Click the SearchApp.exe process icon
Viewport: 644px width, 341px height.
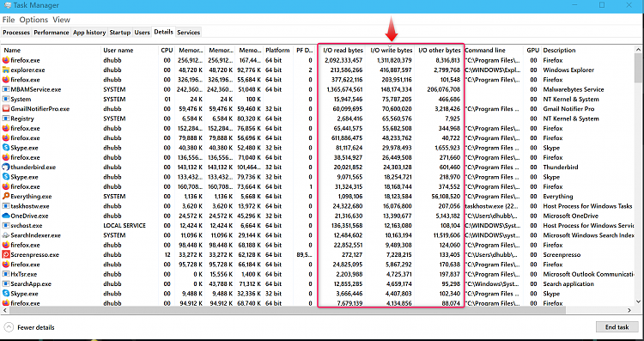(x=6, y=284)
